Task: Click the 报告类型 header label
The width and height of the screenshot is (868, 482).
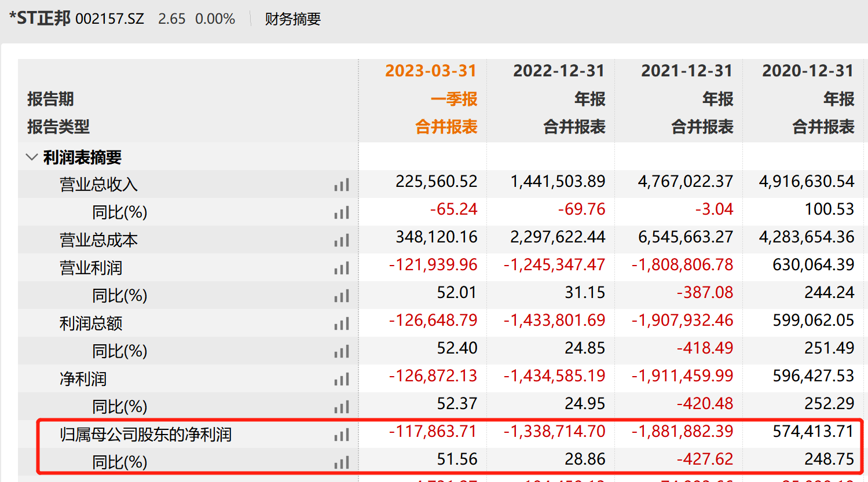Action: point(58,127)
